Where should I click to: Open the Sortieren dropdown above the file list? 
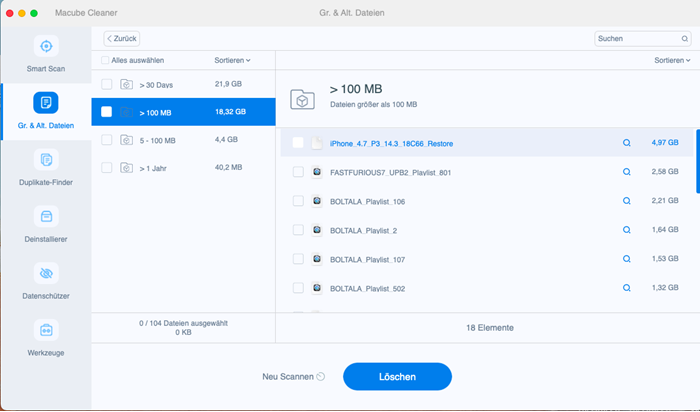pos(672,60)
